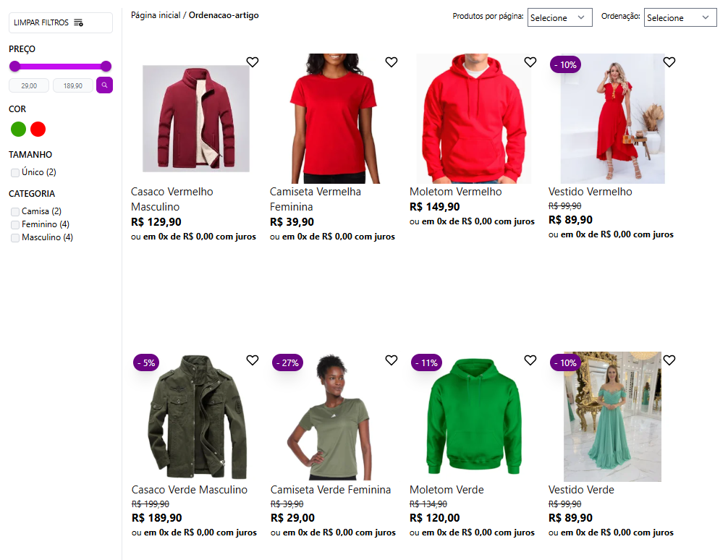This screenshot has width=728, height=560.
Task: Go to Página inicial breadcrumb
Action: tap(156, 15)
